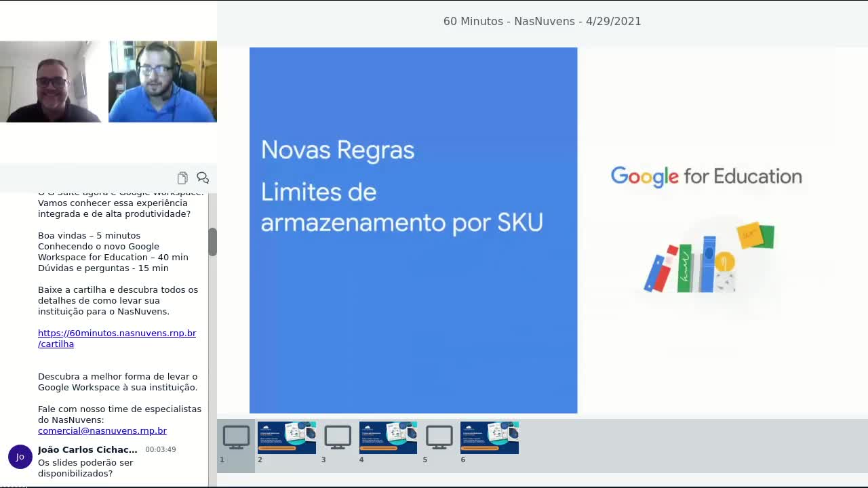The height and width of the screenshot is (488, 868).
Task: Click 'Limites de armazenamento por SKU' slide text
Action: [402, 207]
